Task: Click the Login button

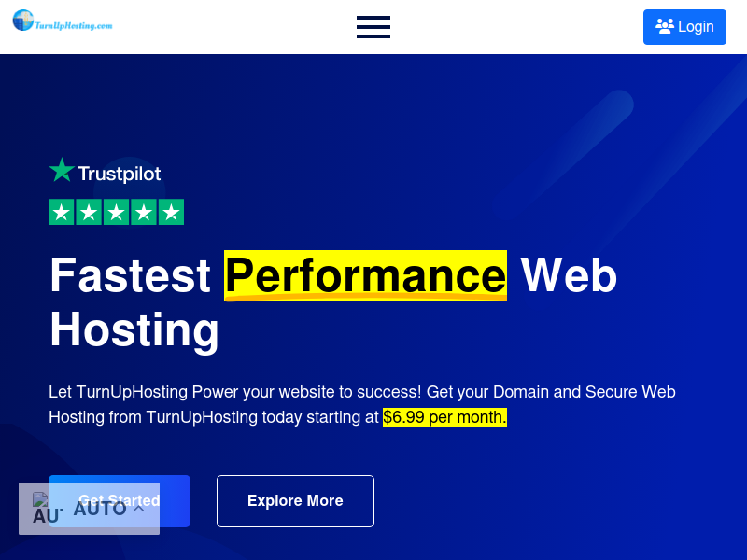Action: 684,27
